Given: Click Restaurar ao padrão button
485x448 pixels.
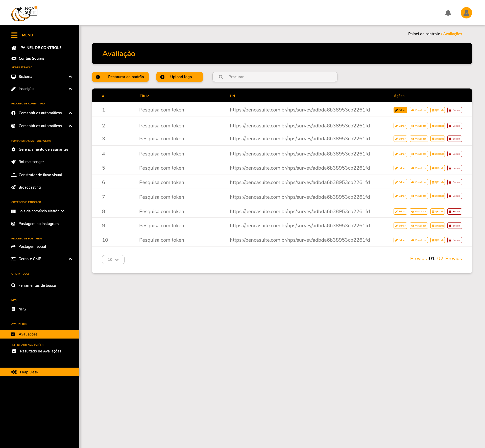Looking at the screenshot, I should pos(120,77).
